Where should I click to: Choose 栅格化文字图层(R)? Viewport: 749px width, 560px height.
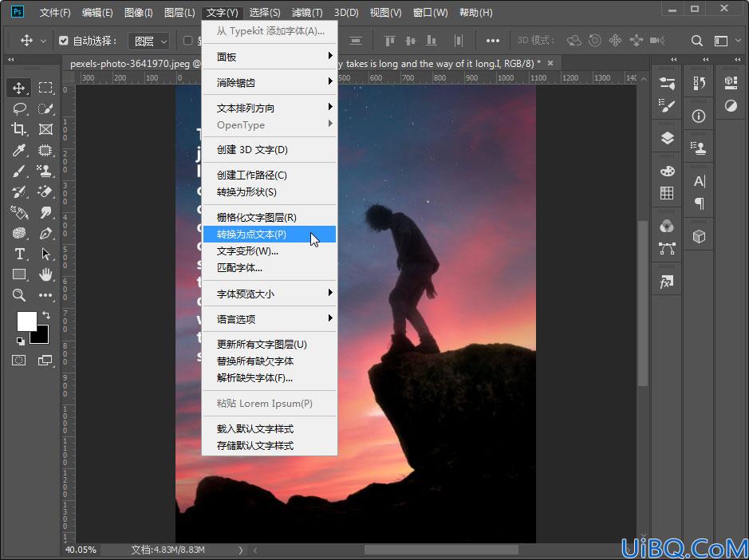point(270,218)
